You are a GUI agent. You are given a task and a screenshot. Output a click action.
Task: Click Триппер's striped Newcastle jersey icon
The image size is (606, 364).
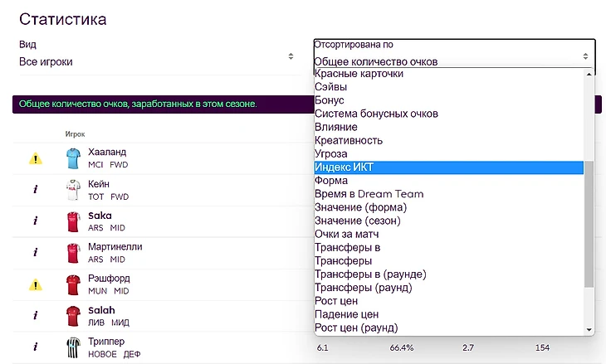(72, 347)
